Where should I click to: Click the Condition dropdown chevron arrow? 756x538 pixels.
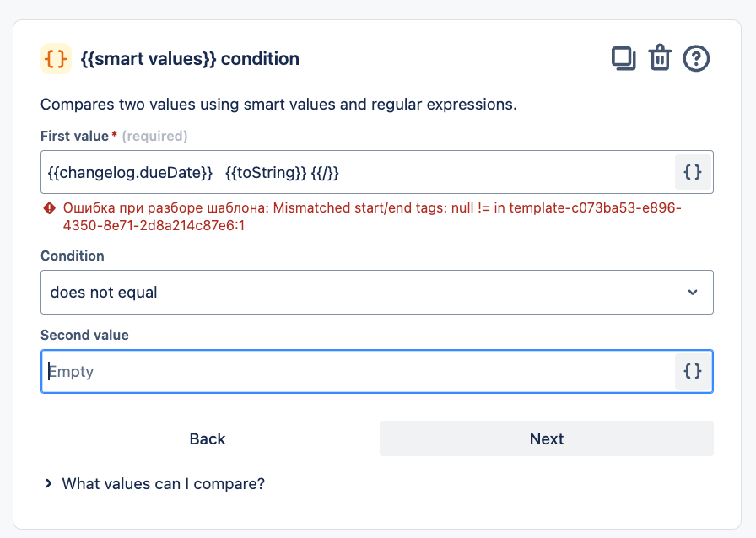693,293
